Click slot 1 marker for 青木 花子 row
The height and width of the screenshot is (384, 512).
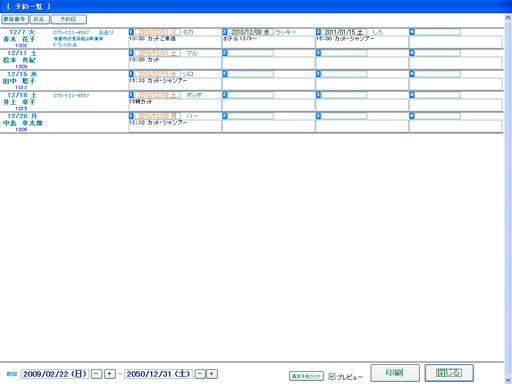(x=131, y=32)
